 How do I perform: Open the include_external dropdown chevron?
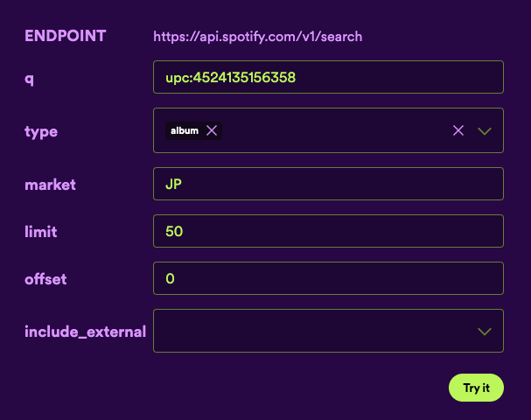point(485,331)
